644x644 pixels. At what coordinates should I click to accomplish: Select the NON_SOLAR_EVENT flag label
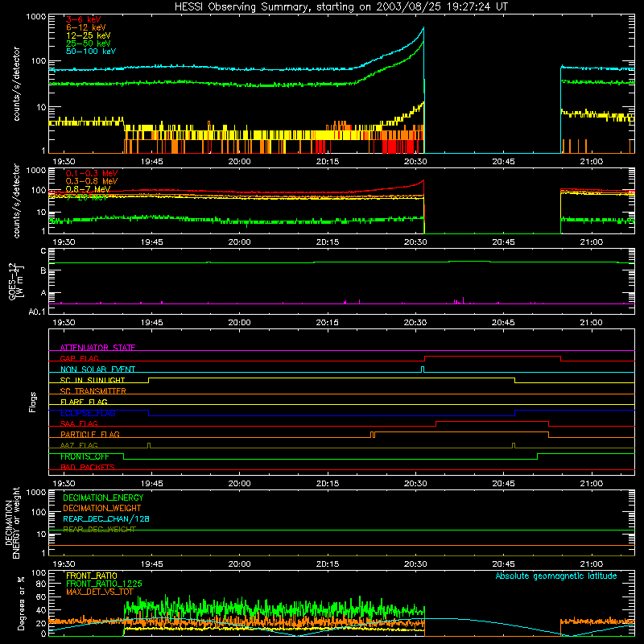(97, 369)
